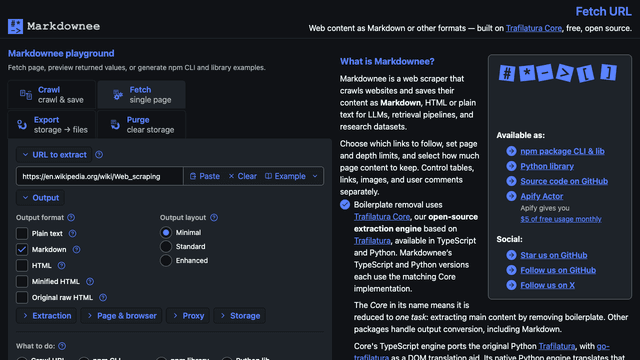Select the Minimal layout radio button
The image size is (640, 360).
coord(166,233)
